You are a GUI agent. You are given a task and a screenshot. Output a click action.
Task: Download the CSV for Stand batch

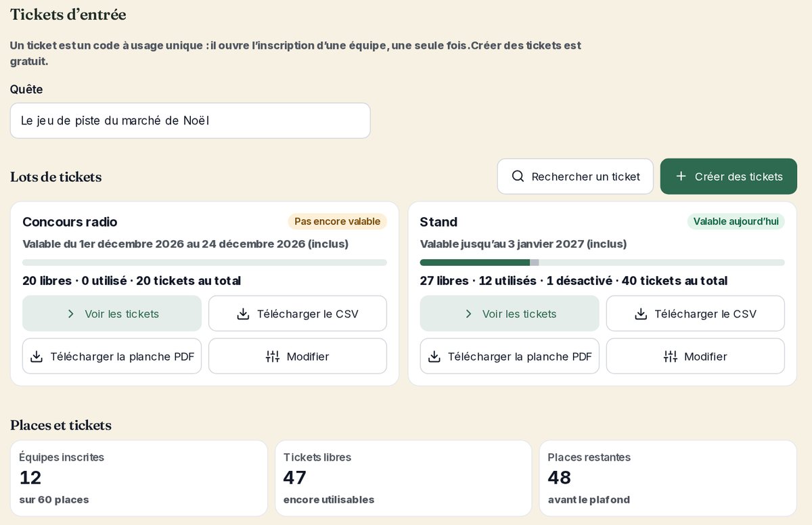coord(696,314)
